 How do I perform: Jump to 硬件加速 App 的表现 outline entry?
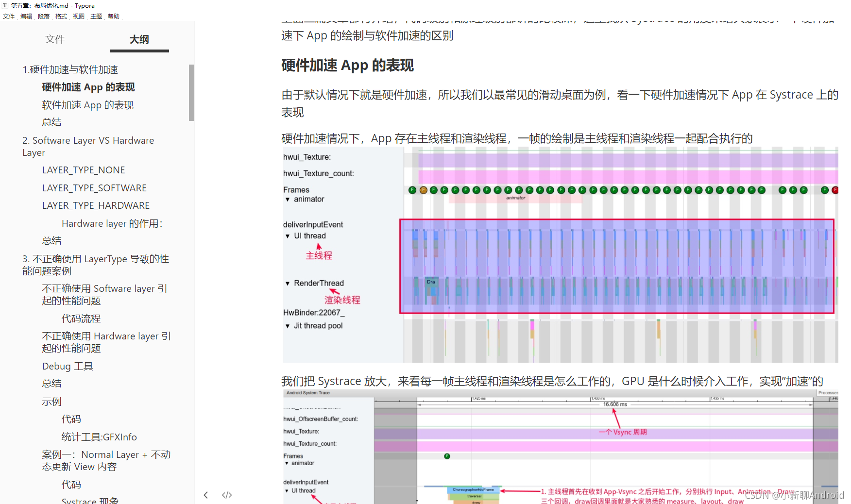[88, 87]
